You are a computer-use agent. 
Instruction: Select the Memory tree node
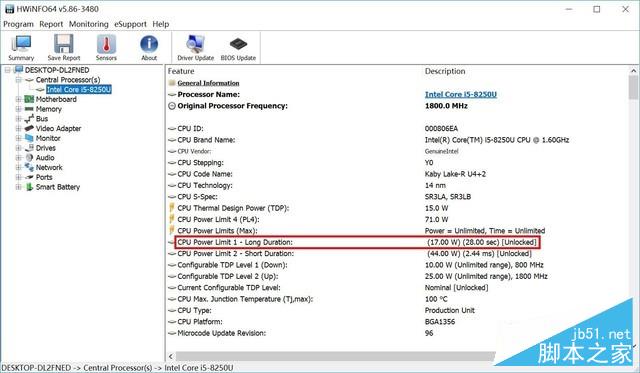[49, 109]
